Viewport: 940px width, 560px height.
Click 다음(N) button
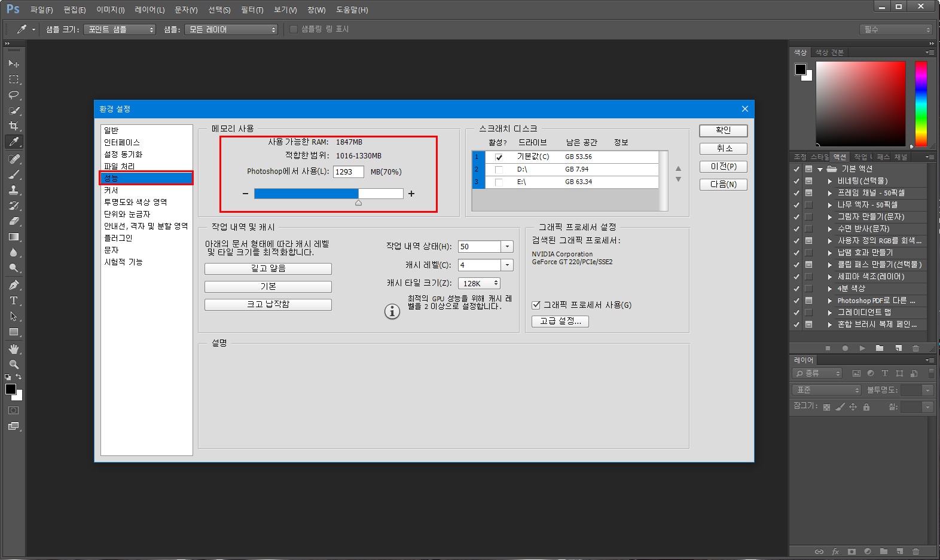pos(724,184)
